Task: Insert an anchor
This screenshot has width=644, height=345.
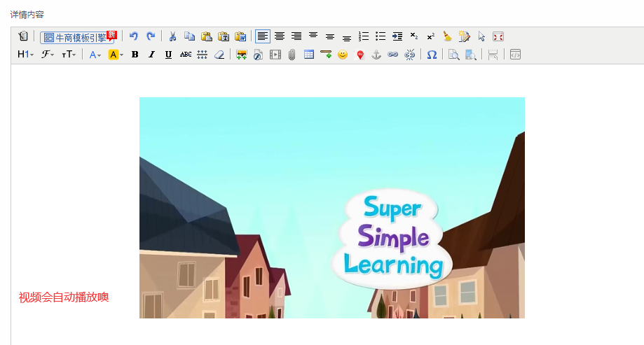Action: tap(376, 55)
